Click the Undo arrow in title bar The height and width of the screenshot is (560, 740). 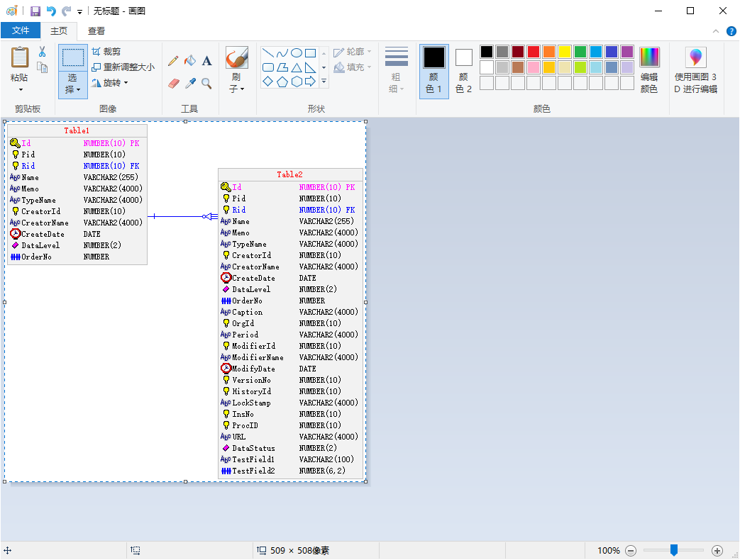pyautogui.click(x=51, y=11)
